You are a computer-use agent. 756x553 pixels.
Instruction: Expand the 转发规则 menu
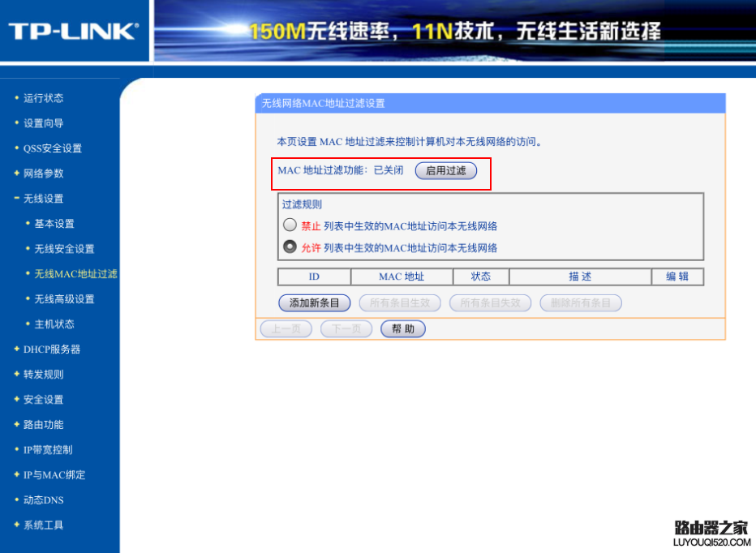pyautogui.click(x=43, y=374)
